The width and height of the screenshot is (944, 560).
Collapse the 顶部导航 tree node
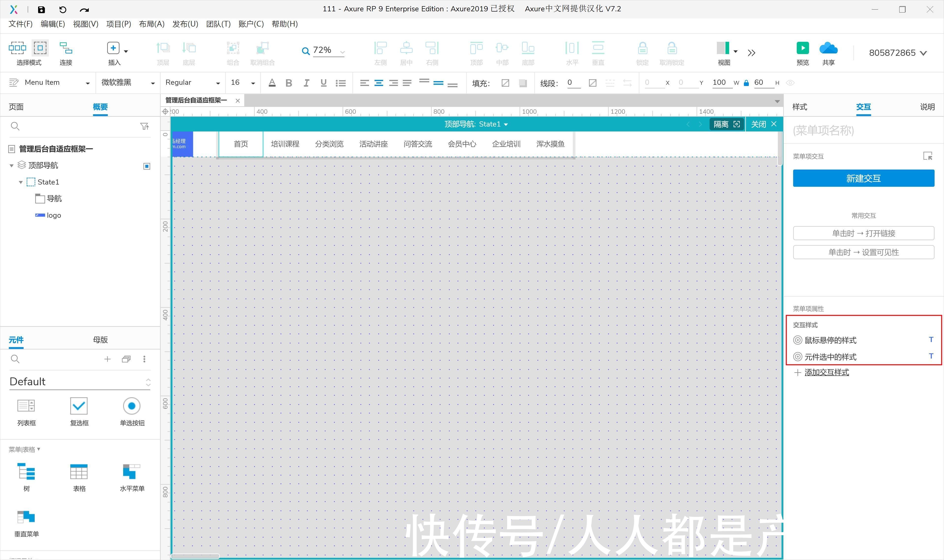pyautogui.click(x=12, y=166)
